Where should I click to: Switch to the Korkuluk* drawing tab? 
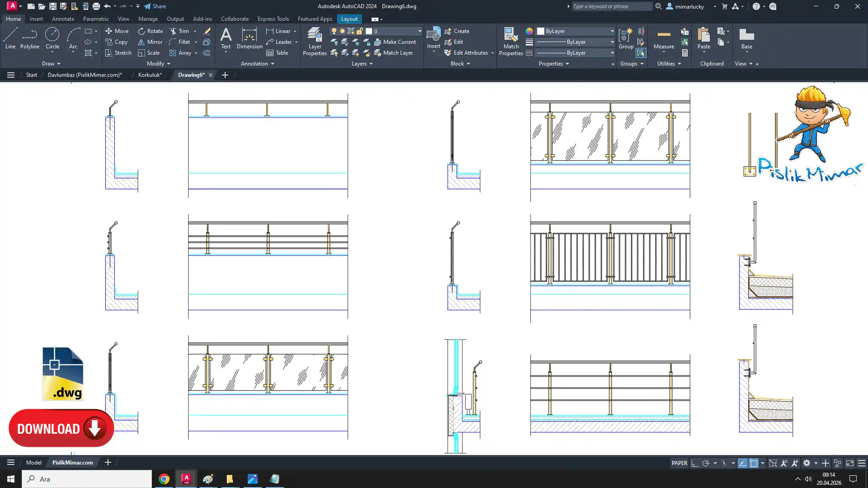pos(150,75)
